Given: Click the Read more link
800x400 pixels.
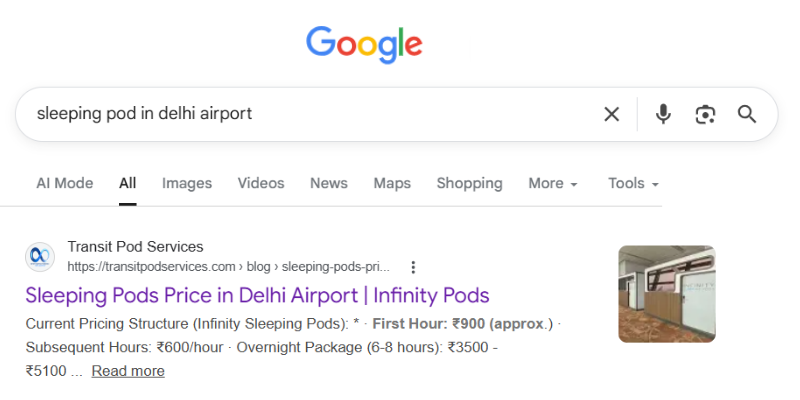Looking at the screenshot, I should [128, 371].
